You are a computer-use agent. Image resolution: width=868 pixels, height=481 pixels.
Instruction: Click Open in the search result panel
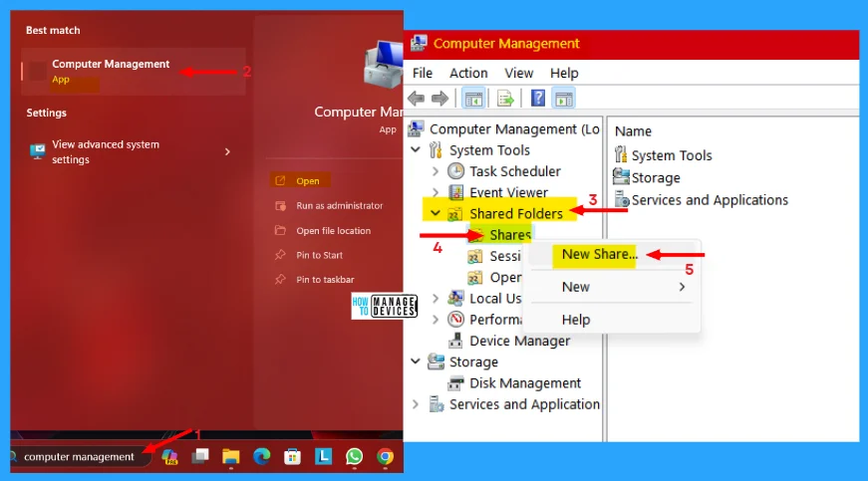pos(307,181)
